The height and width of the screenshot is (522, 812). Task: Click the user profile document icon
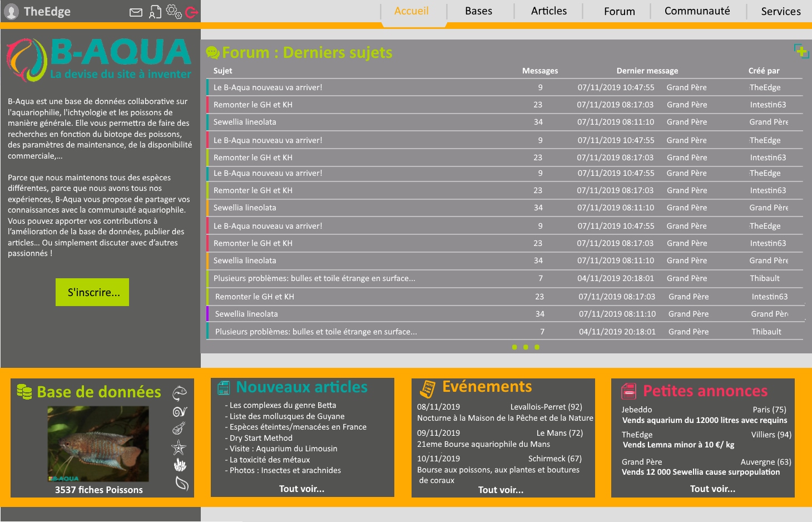pos(155,12)
